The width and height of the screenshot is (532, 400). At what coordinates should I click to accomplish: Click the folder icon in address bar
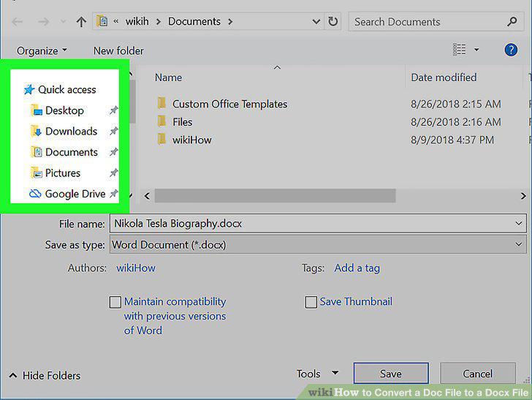point(102,21)
